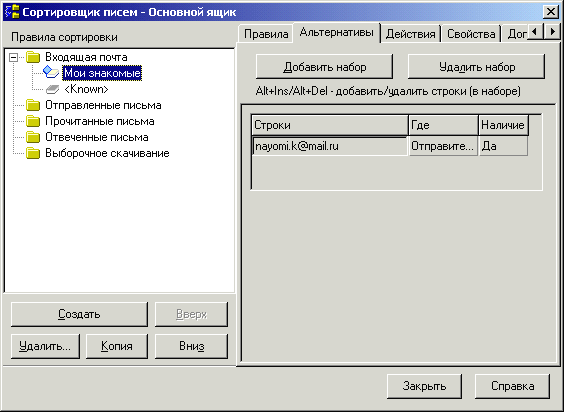Click the gray rule icon of <Known>
Image resolution: width=564 pixels, height=412 pixels.
point(53,89)
